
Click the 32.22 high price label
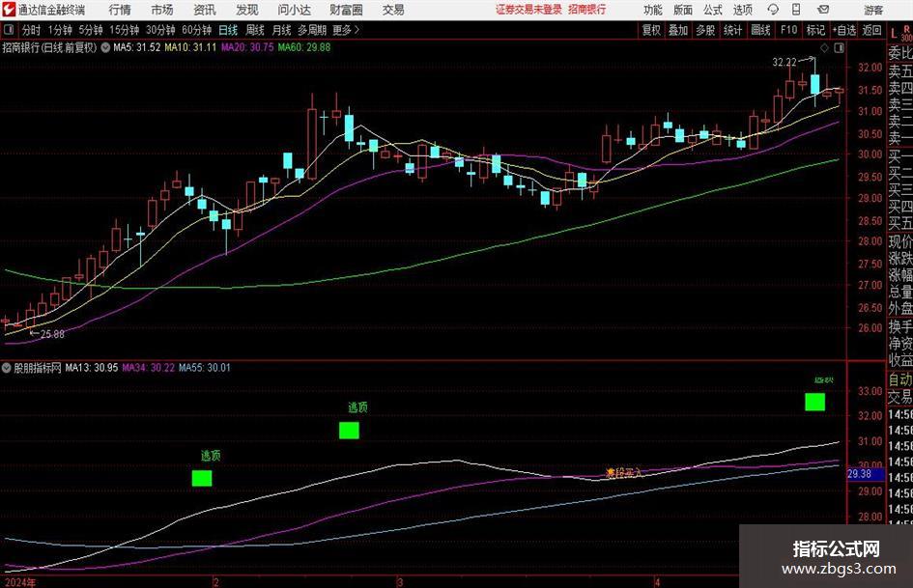(x=784, y=63)
